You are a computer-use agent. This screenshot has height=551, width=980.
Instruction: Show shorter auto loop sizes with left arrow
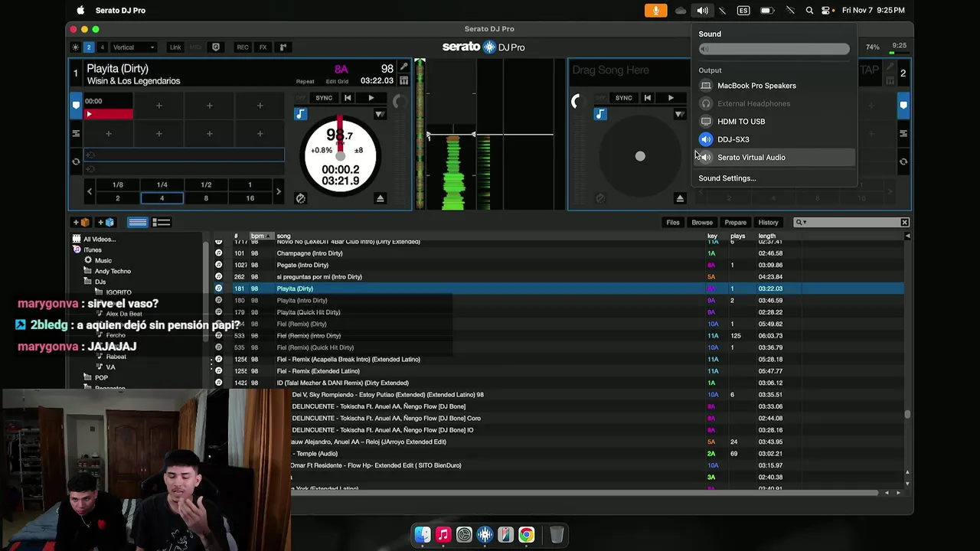(x=89, y=191)
